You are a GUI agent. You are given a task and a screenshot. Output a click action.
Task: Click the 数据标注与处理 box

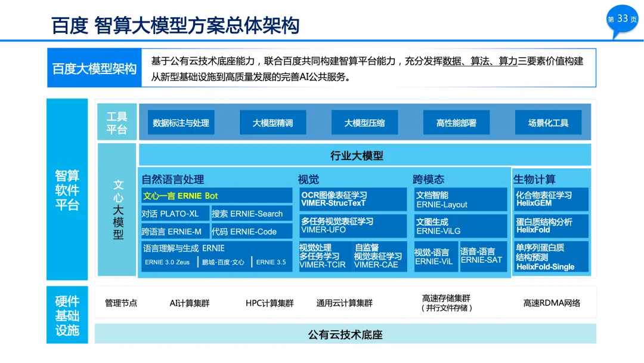click(x=181, y=122)
